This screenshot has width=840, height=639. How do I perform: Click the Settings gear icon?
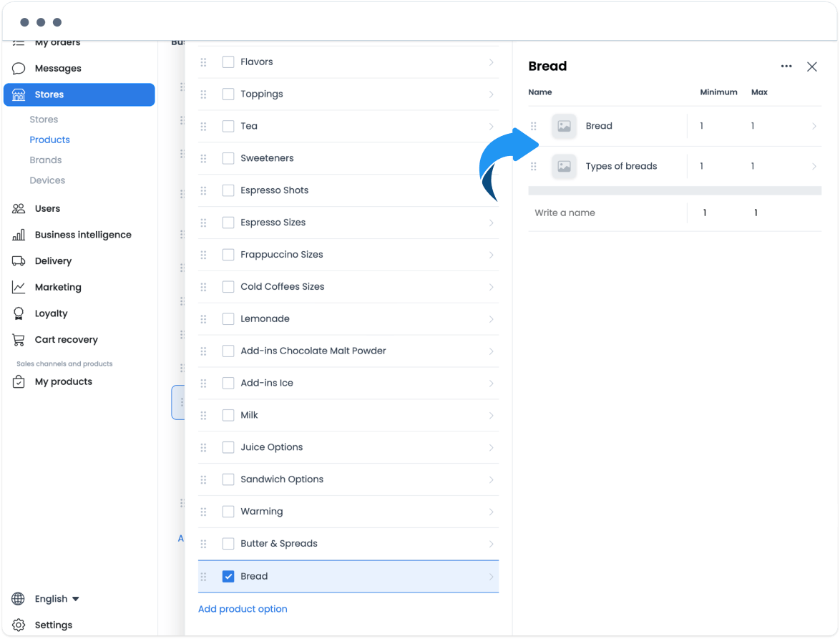tap(19, 625)
